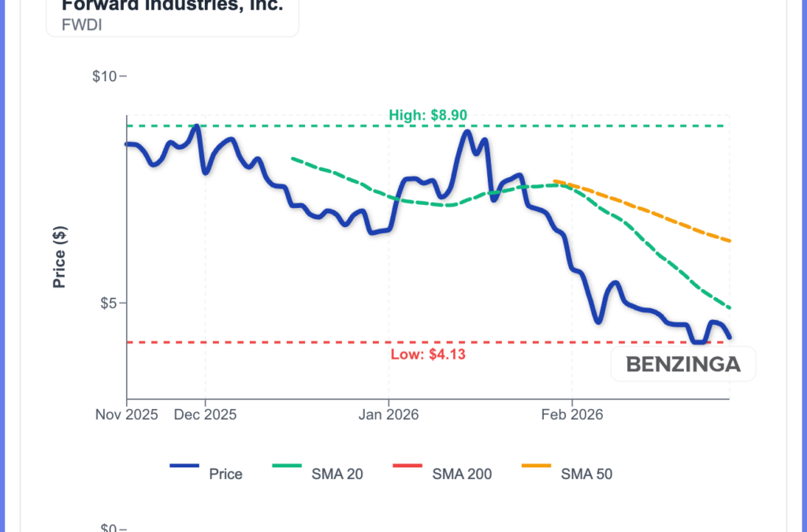
Task: Toggle SMA 200 legend label
Action: [462, 474]
